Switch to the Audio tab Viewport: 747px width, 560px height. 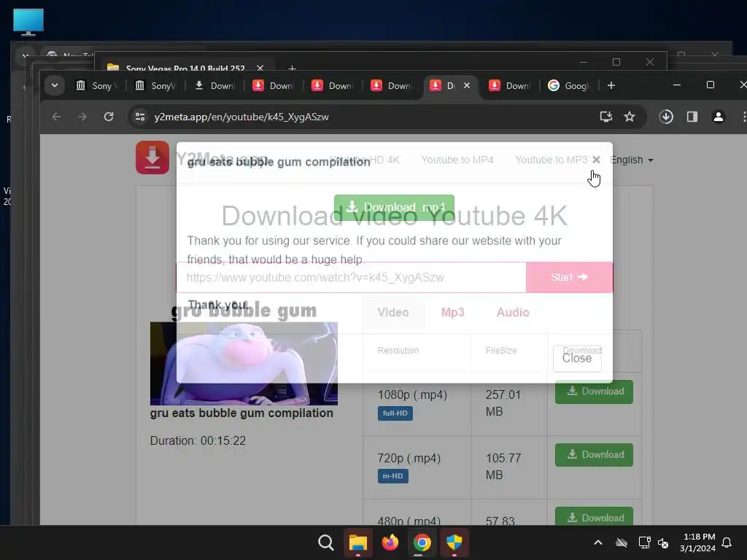[x=513, y=312]
